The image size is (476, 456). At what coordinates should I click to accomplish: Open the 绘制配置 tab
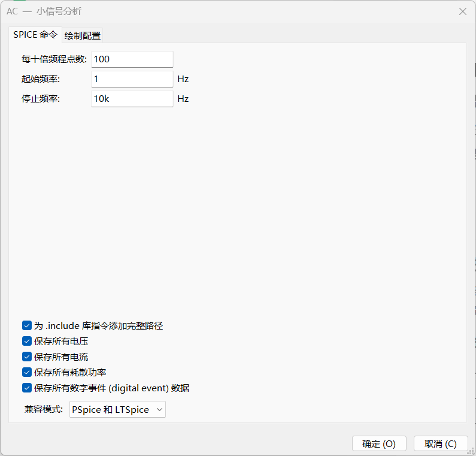pyautogui.click(x=83, y=35)
